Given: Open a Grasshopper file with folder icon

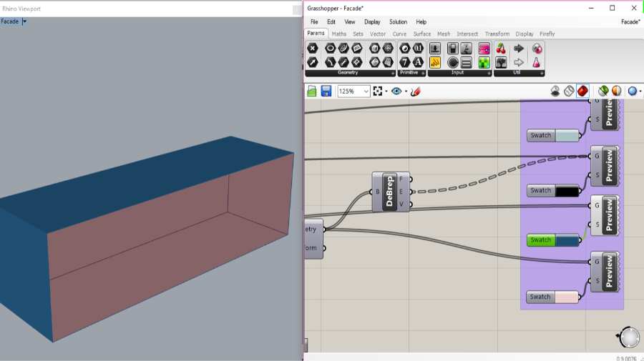Looking at the screenshot, I should (312, 91).
